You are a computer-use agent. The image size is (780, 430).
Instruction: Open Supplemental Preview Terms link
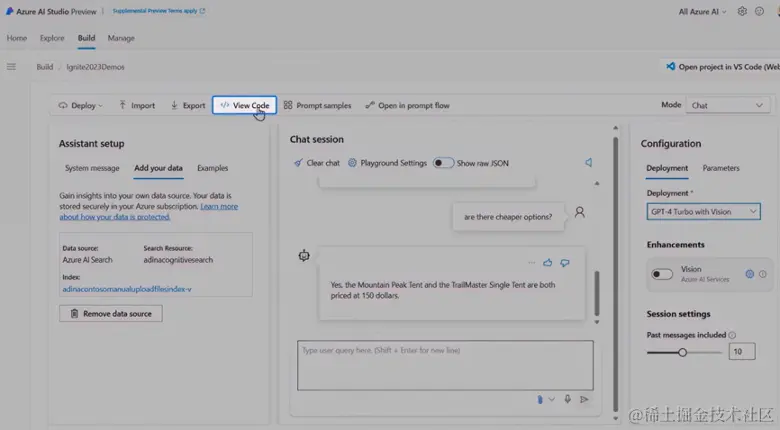click(159, 11)
